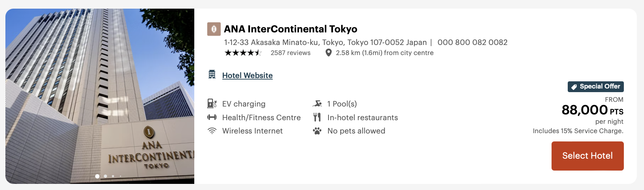The image size is (644, 190).
Task: Click the fork and knife restaurants icon
Action: coord(317,117)
